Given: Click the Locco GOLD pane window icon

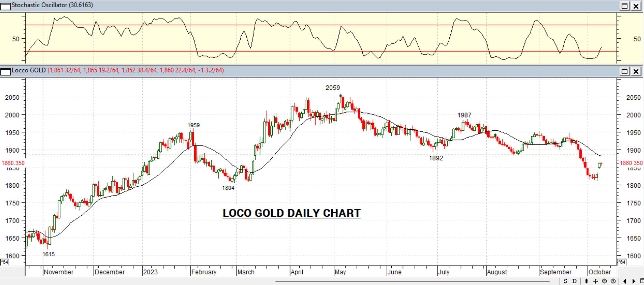Looking at the screenshot, I should point(6,71).
